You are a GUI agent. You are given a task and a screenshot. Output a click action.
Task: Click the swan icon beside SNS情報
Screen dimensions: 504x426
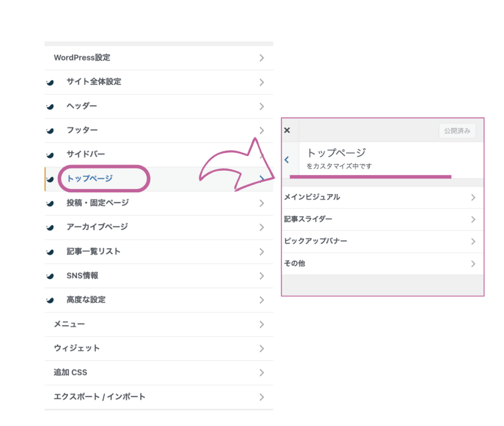[50, 276]
